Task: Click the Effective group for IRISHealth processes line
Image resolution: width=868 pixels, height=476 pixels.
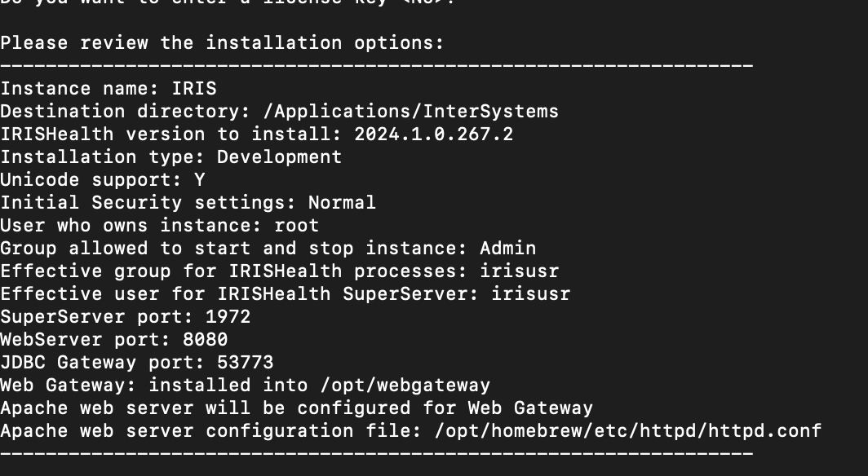Action: click(279, 271)
